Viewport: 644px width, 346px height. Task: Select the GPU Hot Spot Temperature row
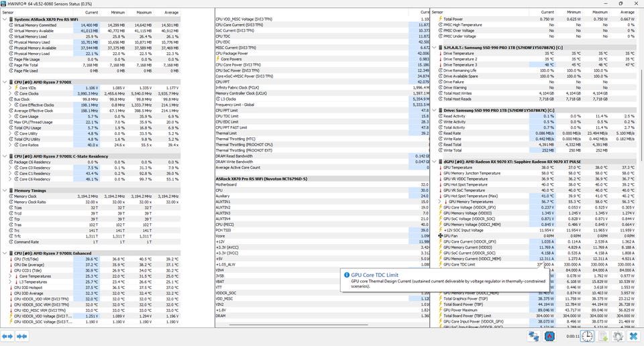(x=537, y=184)
